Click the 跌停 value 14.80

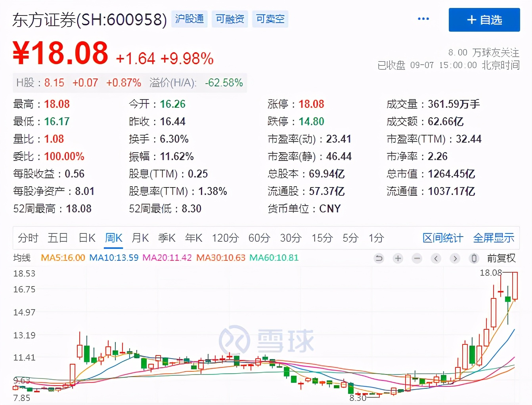(311, 122)
